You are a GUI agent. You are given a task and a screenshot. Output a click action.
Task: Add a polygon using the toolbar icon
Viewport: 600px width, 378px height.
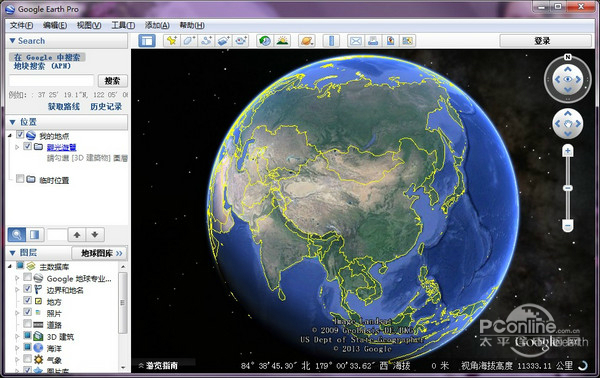(189, 41)
